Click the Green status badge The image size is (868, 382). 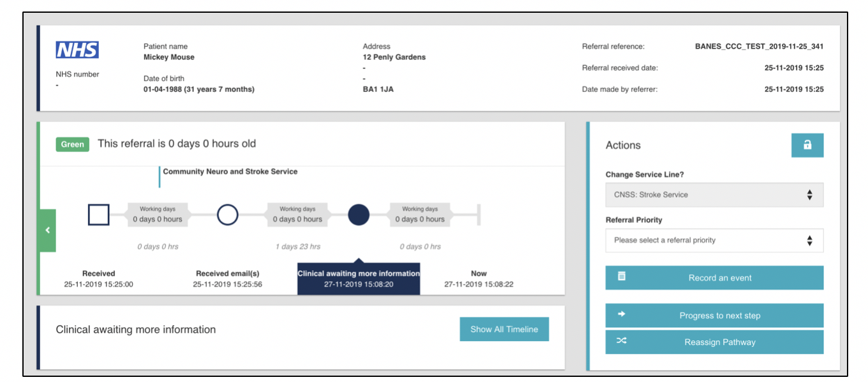[x=72, y=144]
